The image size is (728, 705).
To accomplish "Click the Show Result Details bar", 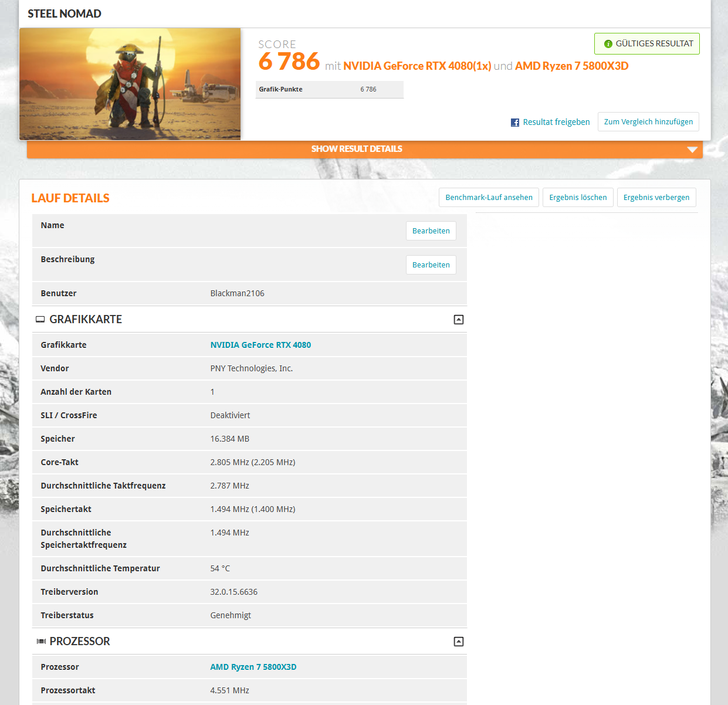I will pos(365,149).
